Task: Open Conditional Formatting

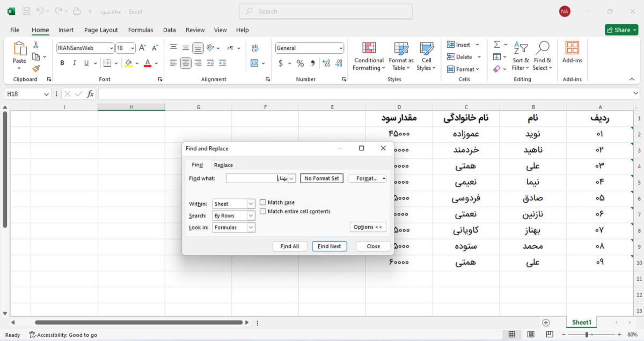Action: [x=369, y=56]
